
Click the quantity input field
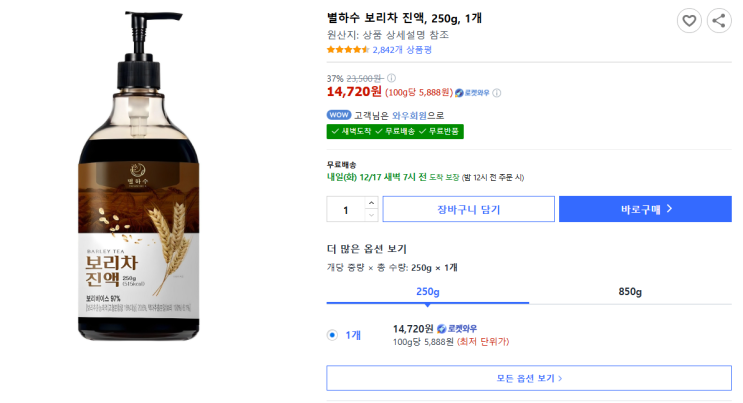pos(346,209)
